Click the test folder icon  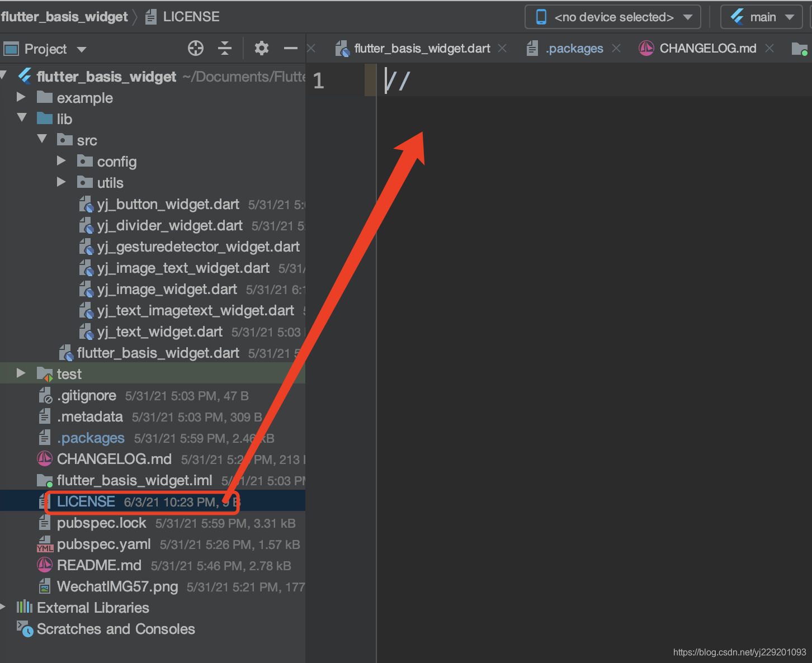(x=45, y=374)
